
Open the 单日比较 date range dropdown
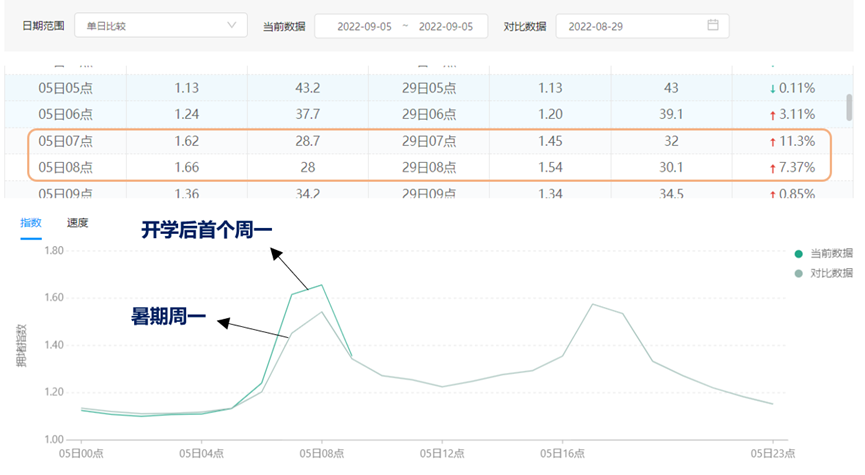160,26
